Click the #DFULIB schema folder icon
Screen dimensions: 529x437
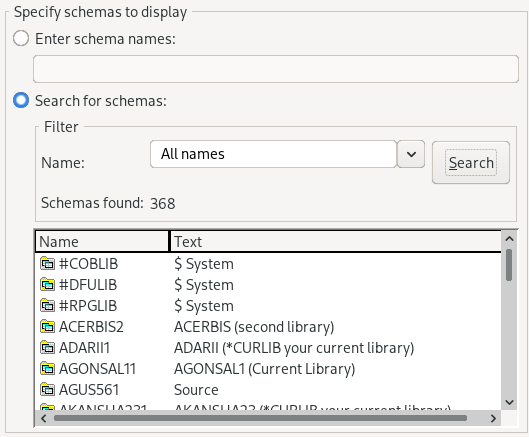47,284
